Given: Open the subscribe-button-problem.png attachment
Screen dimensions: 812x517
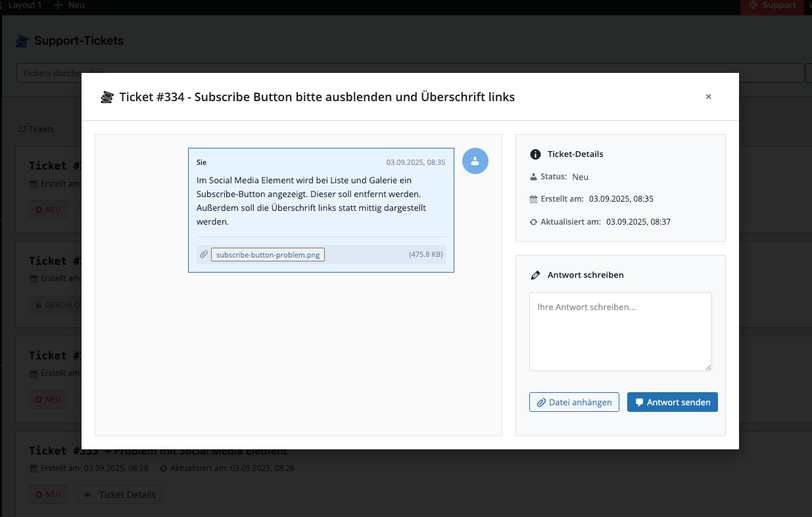Looking at the screenshot, I should click(x=268, y=255).
